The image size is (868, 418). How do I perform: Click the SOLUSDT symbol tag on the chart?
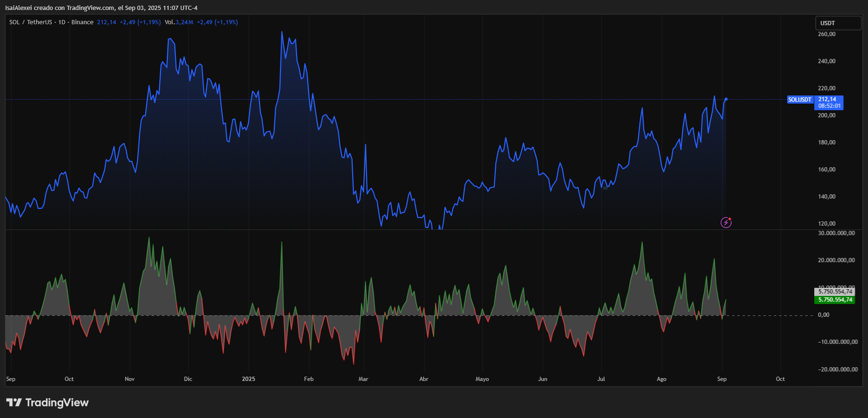point(800,100)
